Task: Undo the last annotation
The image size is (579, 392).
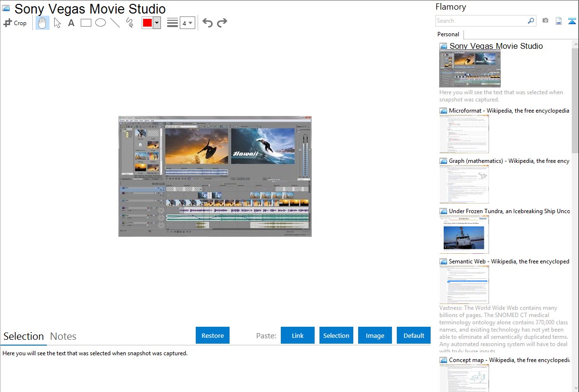Action: pos(207,23)
